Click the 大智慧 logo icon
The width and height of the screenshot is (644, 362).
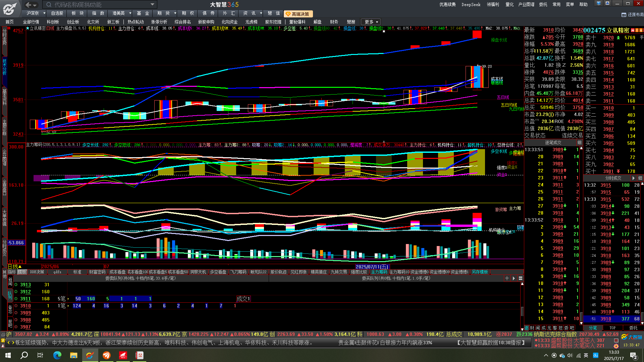(9, 8)
